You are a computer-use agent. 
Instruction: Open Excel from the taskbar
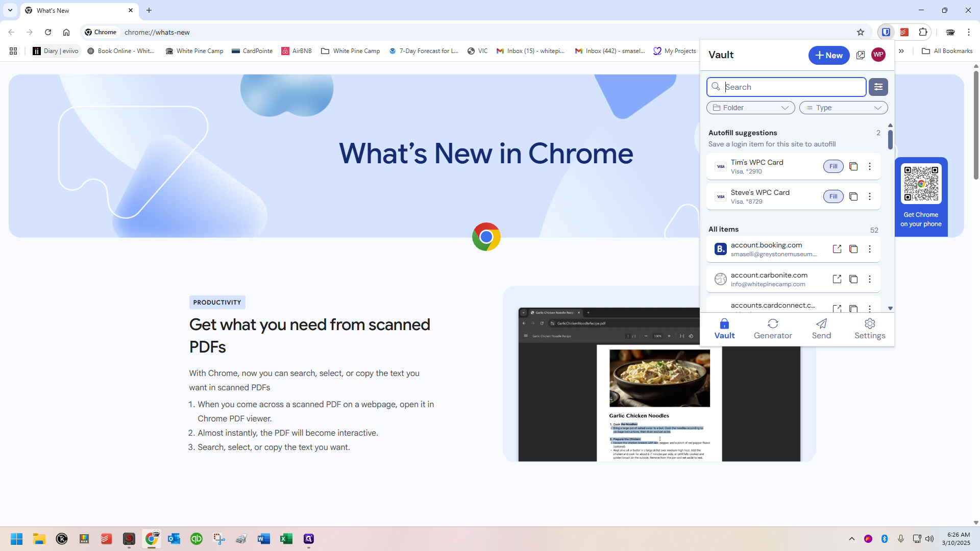(286, 539)
